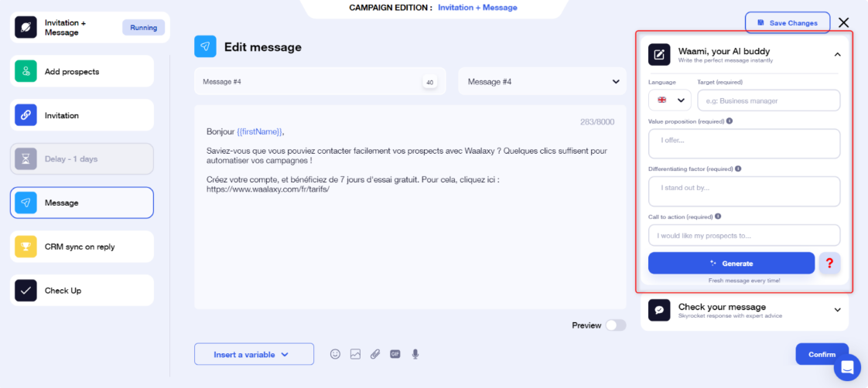Select the Invitation step in sidebar
The height and width of the screenshot is (388, 868).
82,115
